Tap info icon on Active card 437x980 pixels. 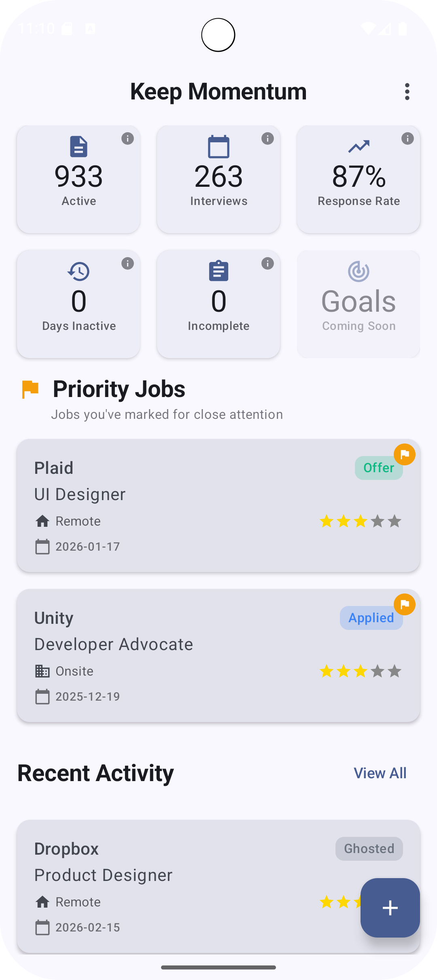[x=127, y=139]
